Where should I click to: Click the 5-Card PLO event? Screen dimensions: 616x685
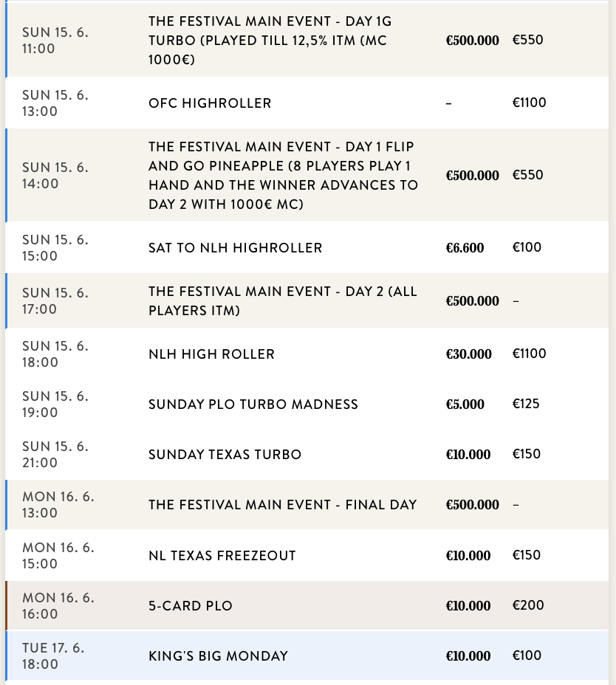point(190,606)
